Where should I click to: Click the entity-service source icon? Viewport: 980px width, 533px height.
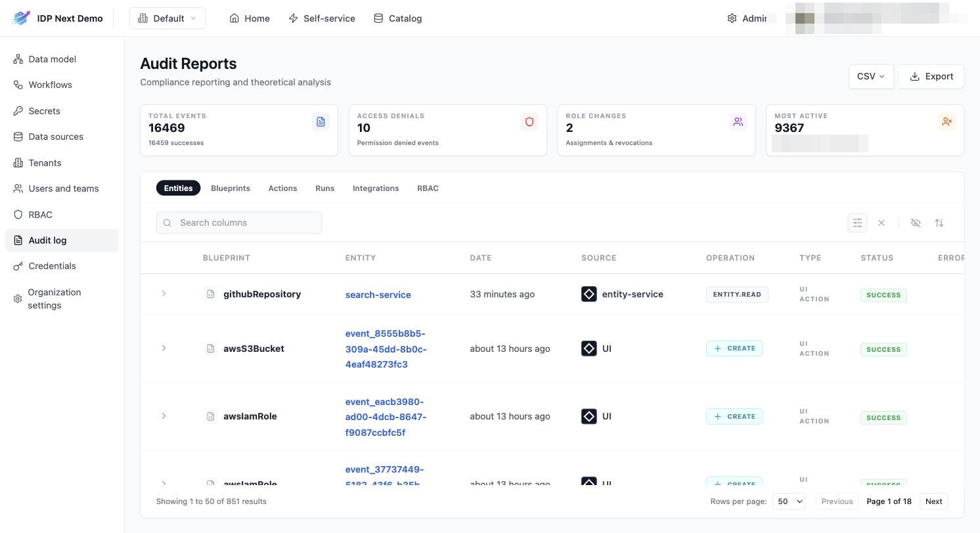tap(589, 294)
